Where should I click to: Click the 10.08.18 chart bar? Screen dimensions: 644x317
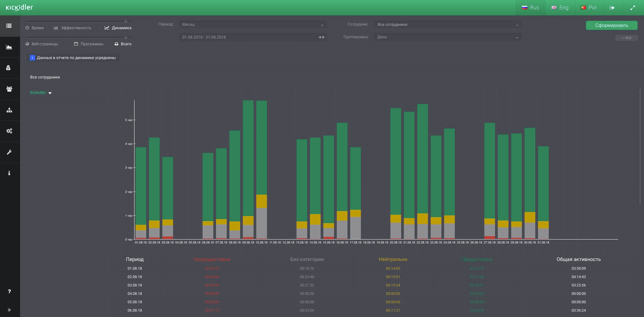[262, 170]
